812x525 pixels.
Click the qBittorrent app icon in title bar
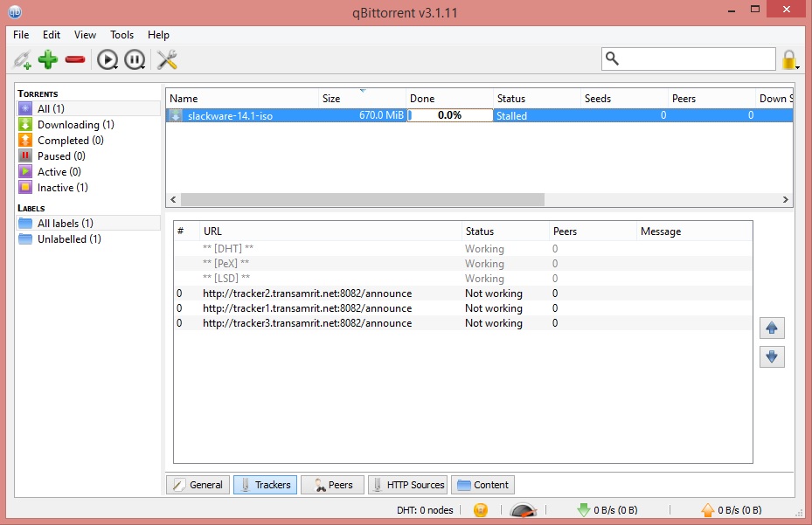[x=16, y=11]
